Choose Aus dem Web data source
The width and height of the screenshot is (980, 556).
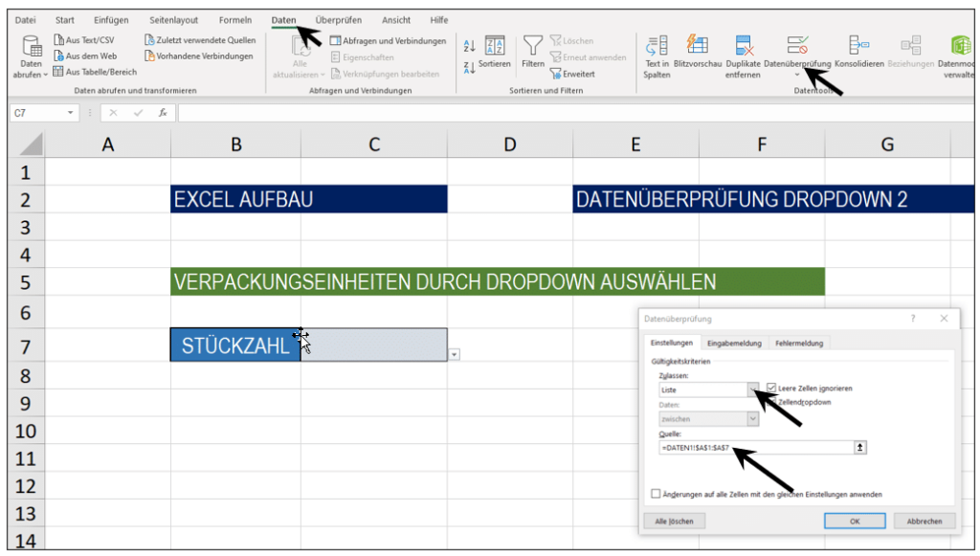pyautogui.click(x=85, y=56)
